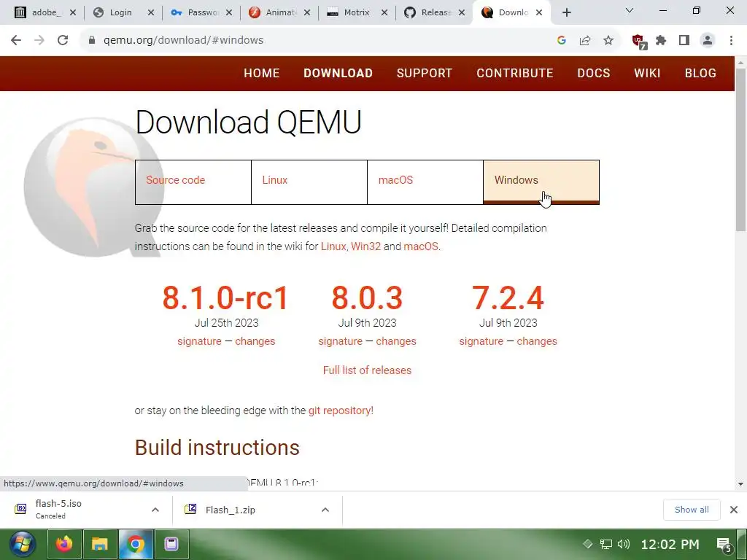Open the changes link for 8.0.3
The image size is (747, 560).
coord(396,341)
